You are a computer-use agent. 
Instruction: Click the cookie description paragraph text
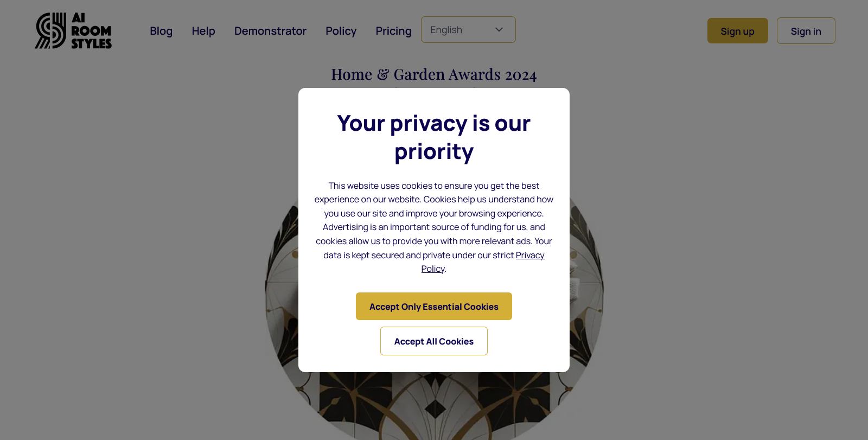pos(434,227)
